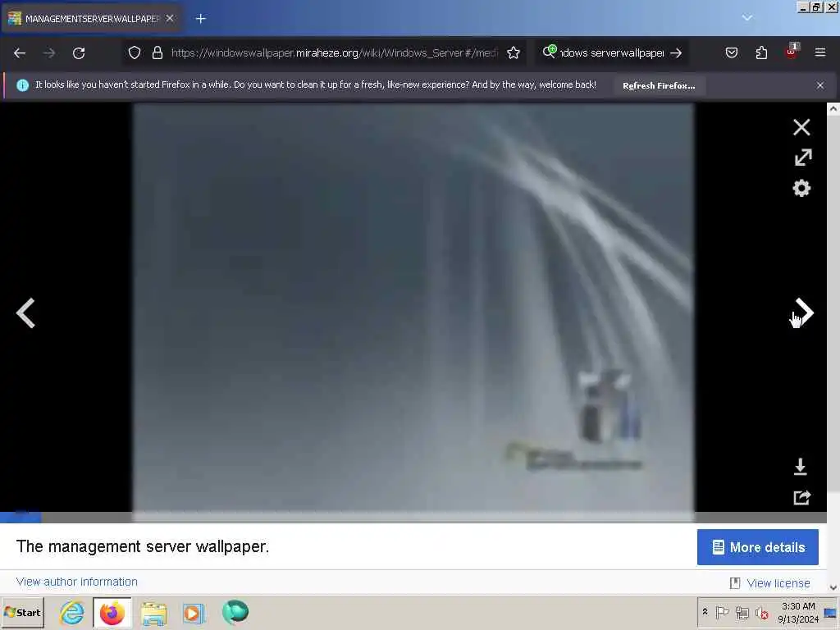Bookmark this page with the star icon

514,52
